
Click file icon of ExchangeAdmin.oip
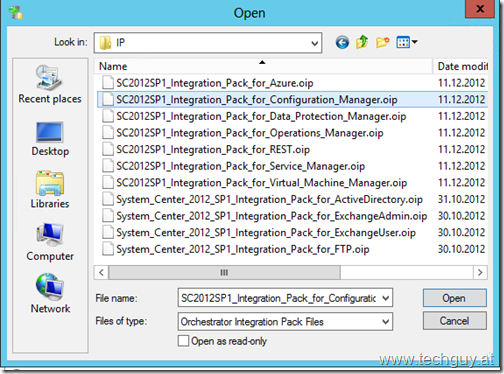pos(108,216)
